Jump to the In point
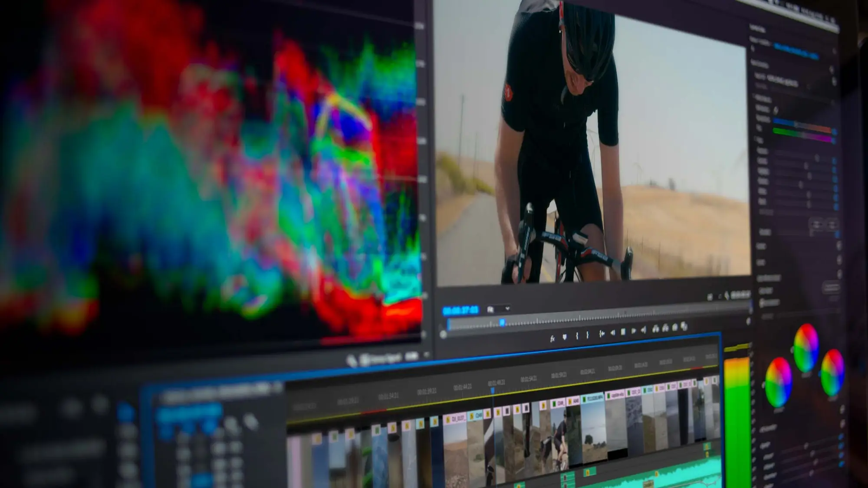Image resolution: width=868 pixels, height=488 pixels. coord(602,334)
